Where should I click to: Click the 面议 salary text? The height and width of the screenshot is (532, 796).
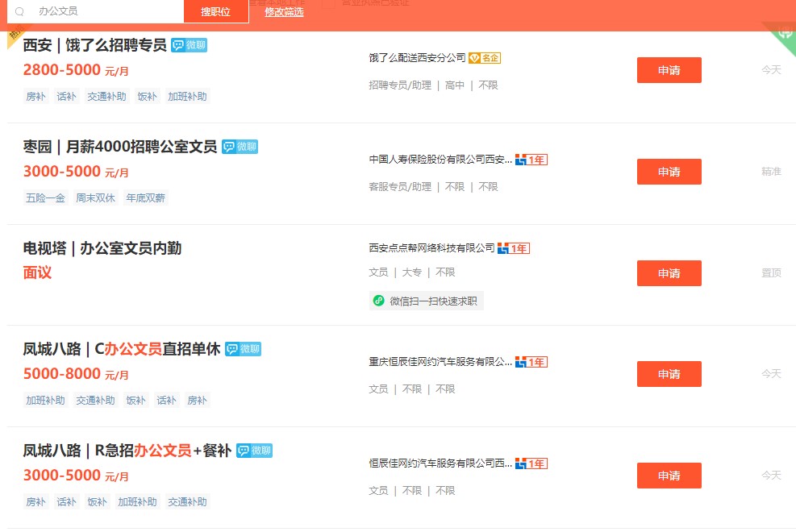(35, 273)
